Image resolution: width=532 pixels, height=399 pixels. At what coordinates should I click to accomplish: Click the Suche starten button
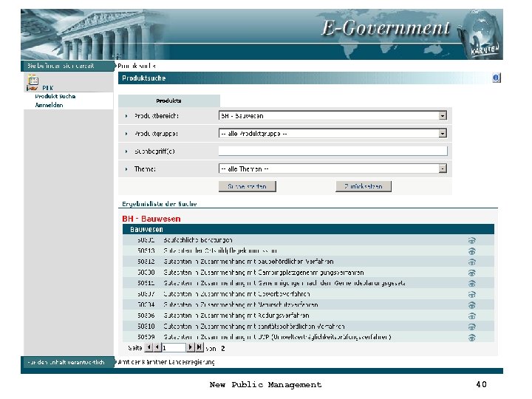pos(247,186)
